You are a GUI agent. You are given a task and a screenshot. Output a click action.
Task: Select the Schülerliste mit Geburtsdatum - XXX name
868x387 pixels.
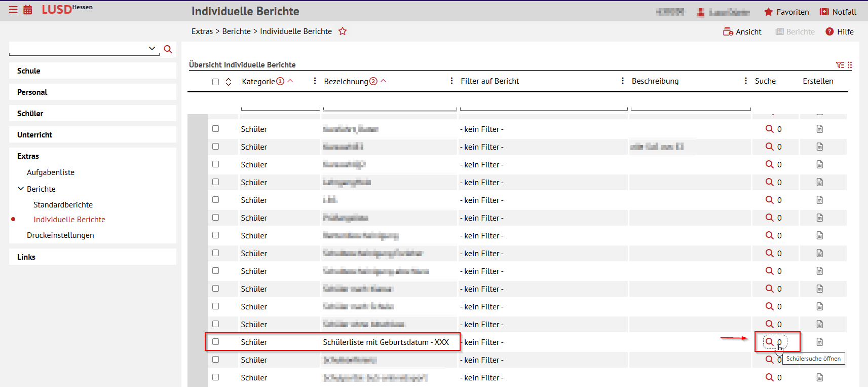(386, 342)
